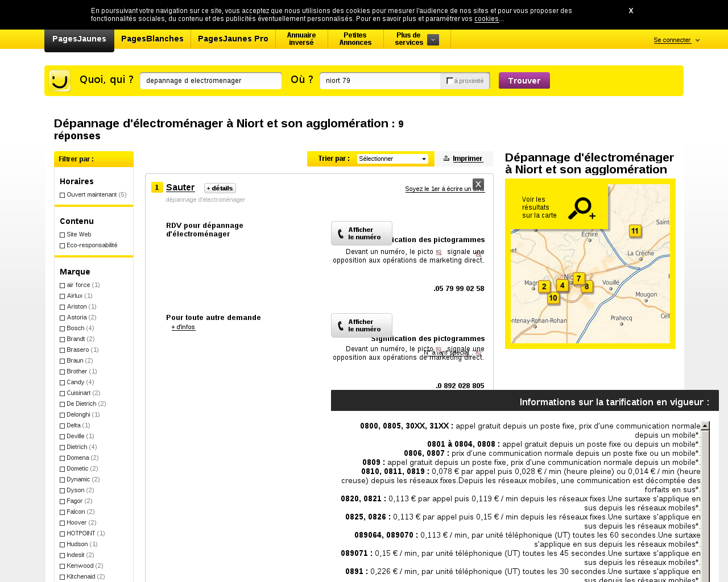
Task: Switch to the PagesBlanches tab
Action: pyautogui.click(x=152, y=39)
